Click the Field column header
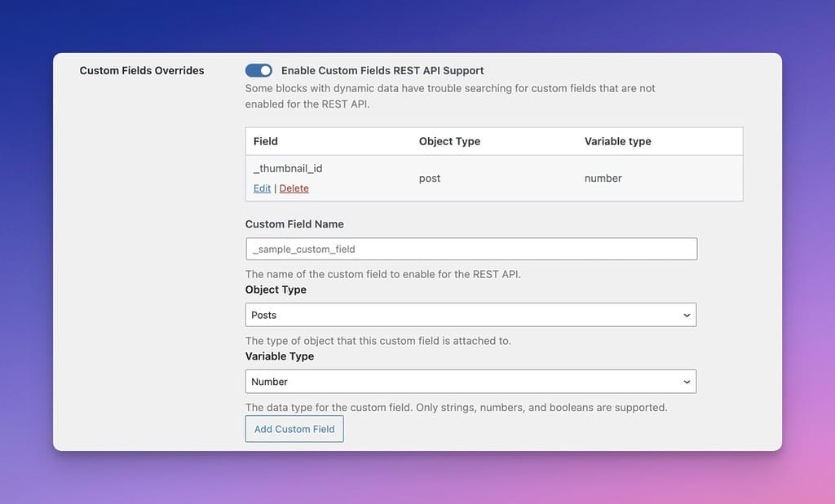835x504 pixels. 265,140
